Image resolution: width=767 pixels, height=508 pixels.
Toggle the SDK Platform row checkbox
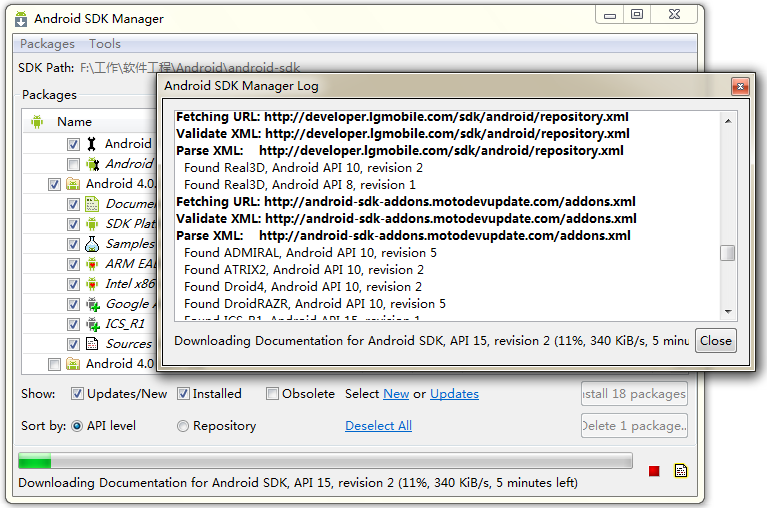(x=73, y=224)
